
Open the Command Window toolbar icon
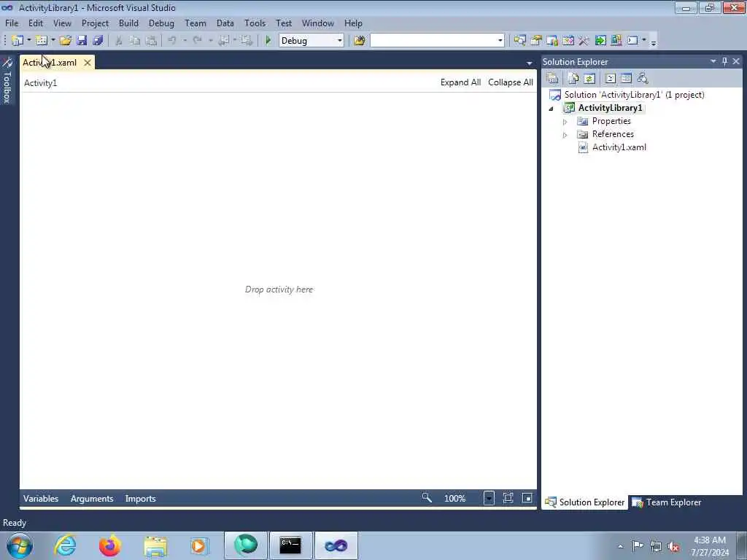tap(632, 41)
